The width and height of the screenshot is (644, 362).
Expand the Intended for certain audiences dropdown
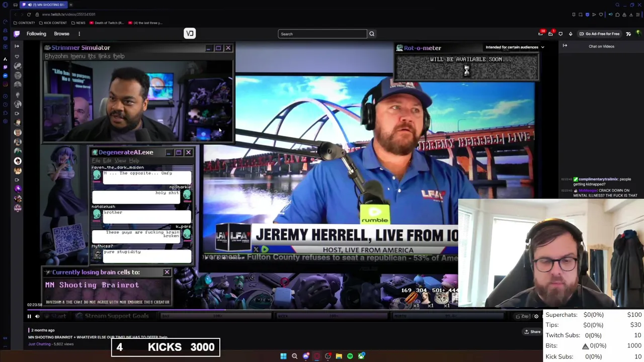tap(515, 47)
